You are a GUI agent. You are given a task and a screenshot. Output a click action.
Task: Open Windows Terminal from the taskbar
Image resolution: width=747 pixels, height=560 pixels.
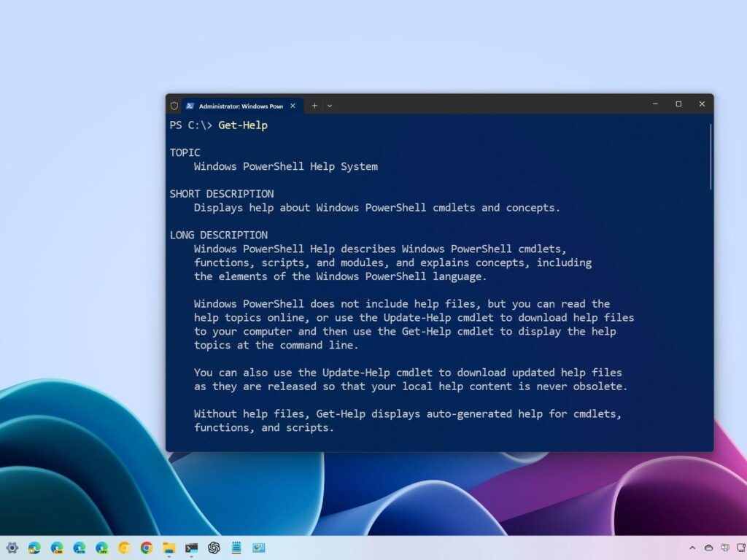tap(191, 548)
